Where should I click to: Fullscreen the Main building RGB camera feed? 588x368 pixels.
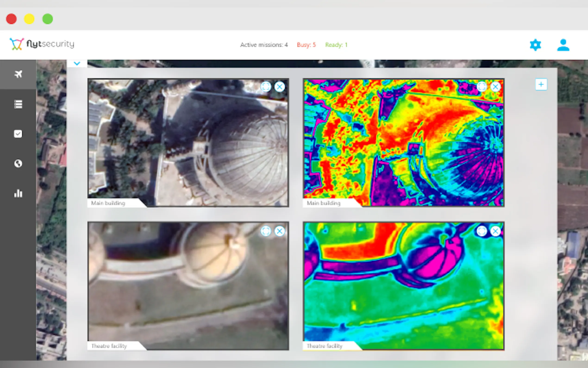click(x=266, y=87)
